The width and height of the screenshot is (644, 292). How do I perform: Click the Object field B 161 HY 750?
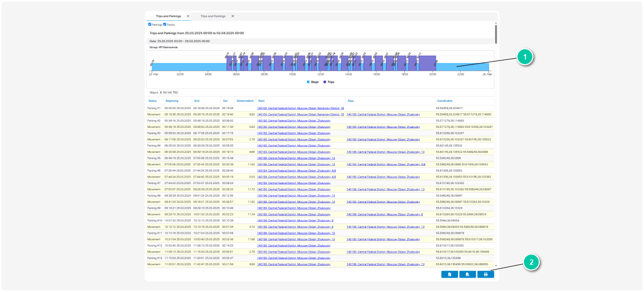pyautogui.click(x=168, y=93)
